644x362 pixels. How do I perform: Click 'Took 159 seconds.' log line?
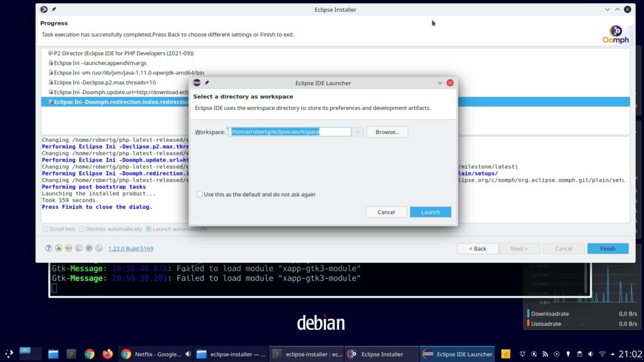click(x=70, y=200)
